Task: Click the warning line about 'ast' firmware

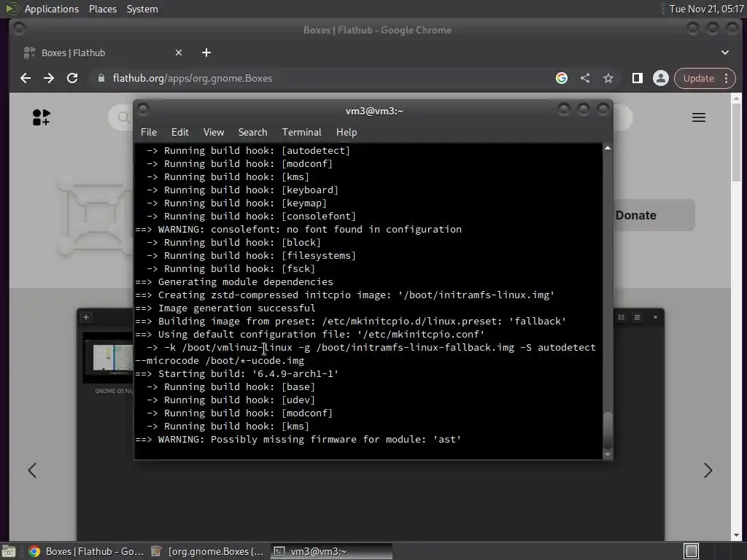Action: [298, 440]
